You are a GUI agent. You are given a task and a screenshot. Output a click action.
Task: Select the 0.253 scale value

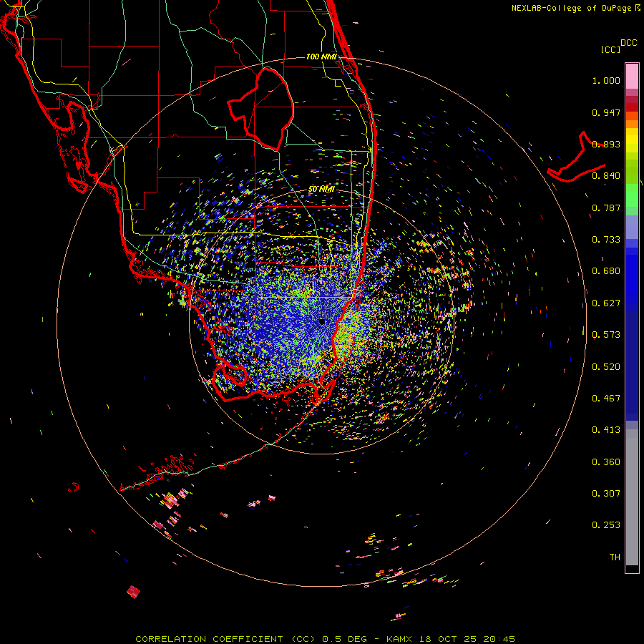606,525
